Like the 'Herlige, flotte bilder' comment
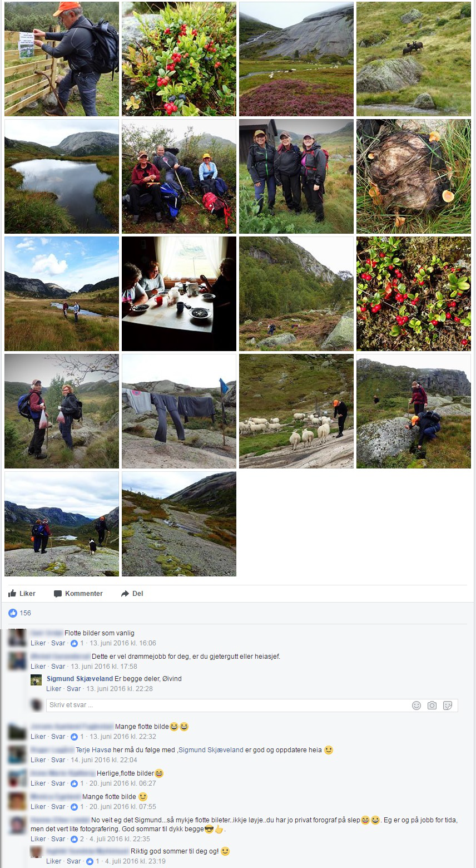The image size is (476, 868). (x=38, y=783)
